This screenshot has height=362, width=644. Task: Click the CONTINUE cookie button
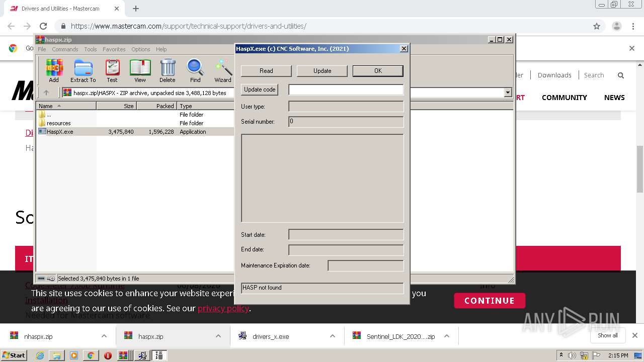coord(490,301)
